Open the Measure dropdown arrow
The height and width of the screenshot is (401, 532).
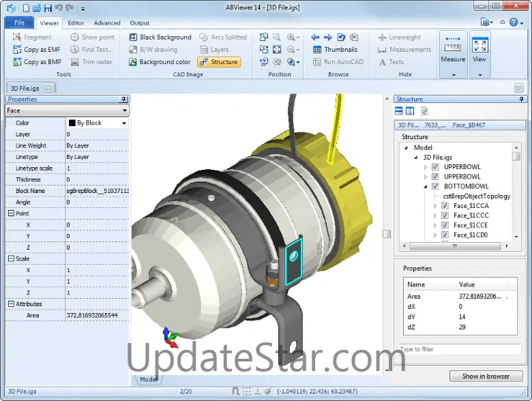(x=454, y=74)
